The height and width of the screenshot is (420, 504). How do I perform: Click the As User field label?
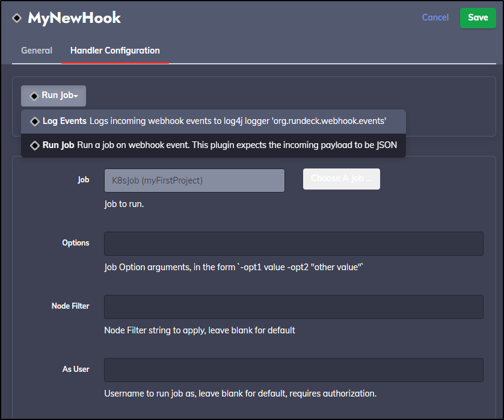click(76, 369)
